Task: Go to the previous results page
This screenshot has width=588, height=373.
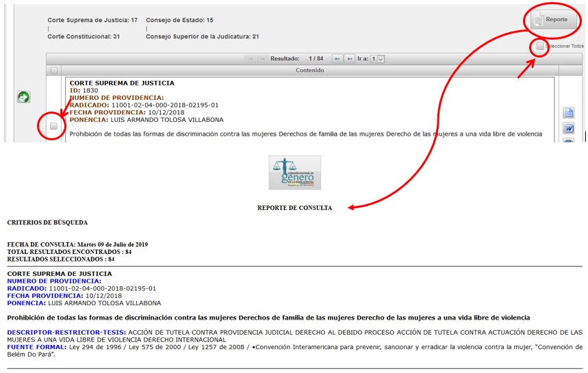Action: pos(263,59)
